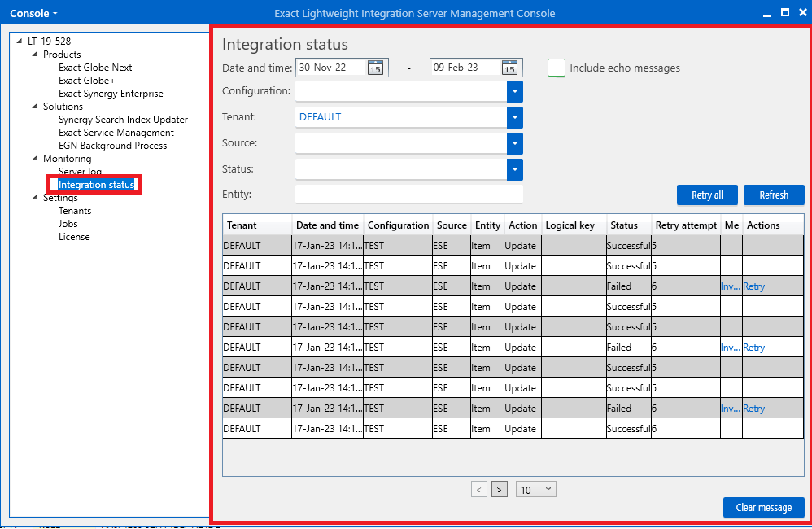Close the Management Console window
The image size is (812, 529).
pyautogui.click(x=803, y=12)
